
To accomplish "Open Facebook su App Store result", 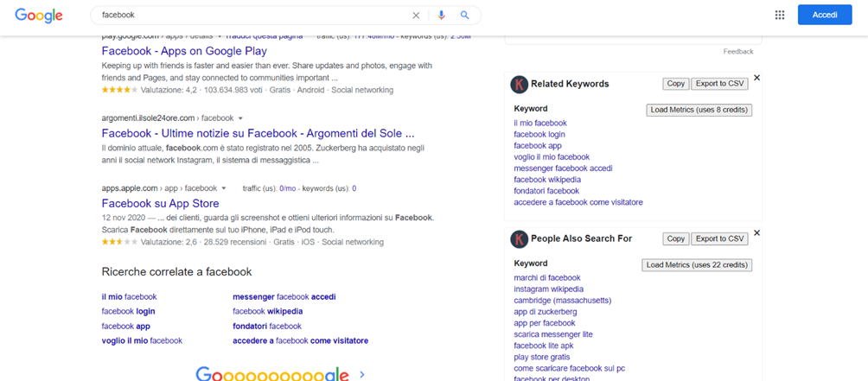I will [161, 203].
